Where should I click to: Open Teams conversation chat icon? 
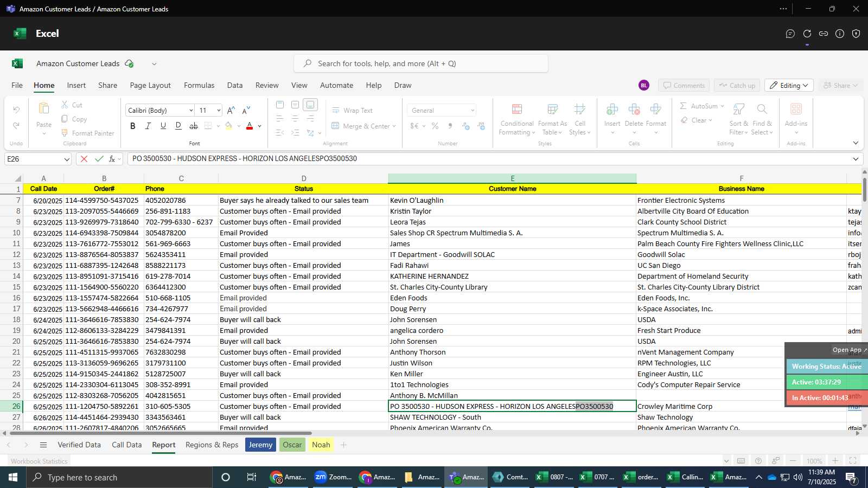tap(790, 34)
